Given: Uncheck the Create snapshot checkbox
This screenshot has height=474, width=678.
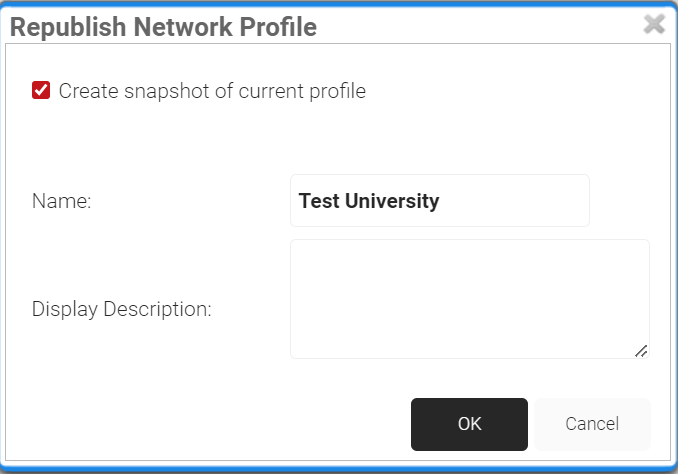Looking at the screenshot, I should [41, 91].
